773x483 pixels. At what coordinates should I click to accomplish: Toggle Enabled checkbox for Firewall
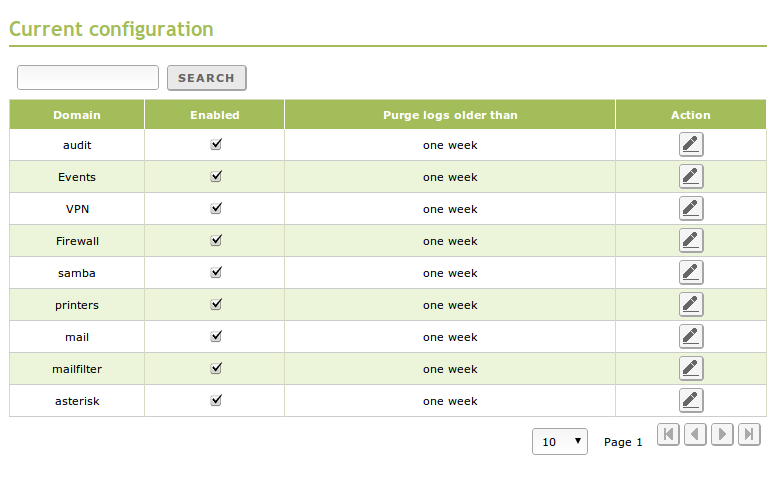pyautogui.click(x=215, y=240)
